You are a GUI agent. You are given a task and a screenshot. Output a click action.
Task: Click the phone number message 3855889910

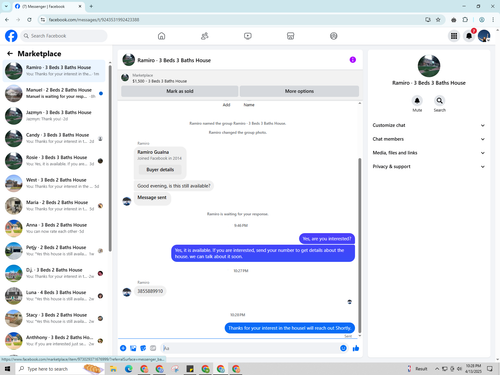coord(150,291)
